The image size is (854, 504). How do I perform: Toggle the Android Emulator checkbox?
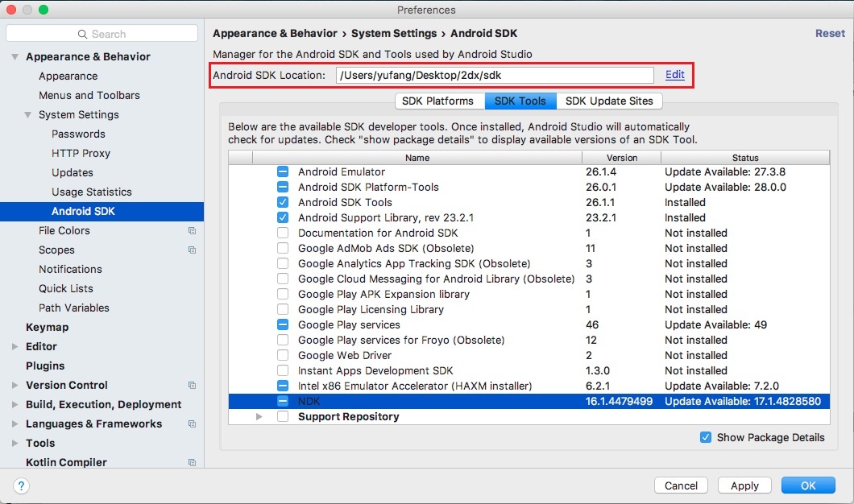(283, 172)
